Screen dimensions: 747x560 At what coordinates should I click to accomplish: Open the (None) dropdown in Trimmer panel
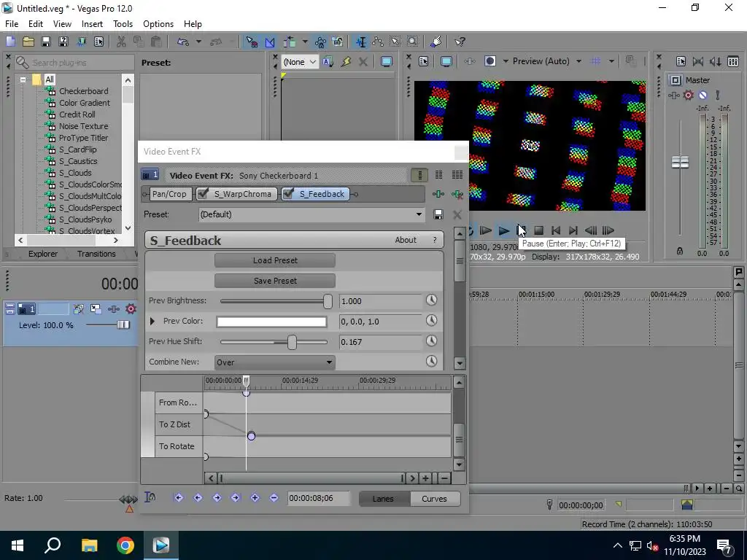coord(300,62)
